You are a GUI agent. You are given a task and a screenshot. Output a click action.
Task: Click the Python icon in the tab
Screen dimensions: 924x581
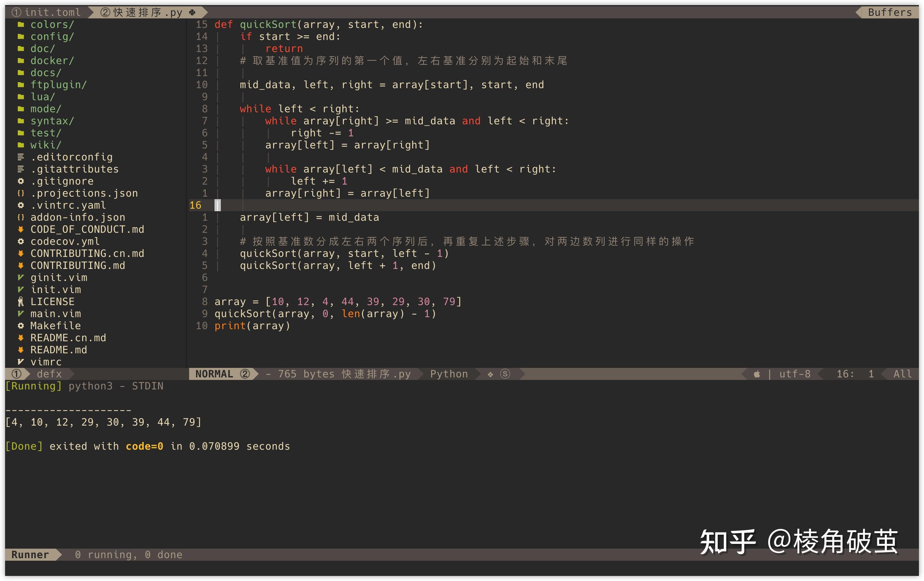192,12
